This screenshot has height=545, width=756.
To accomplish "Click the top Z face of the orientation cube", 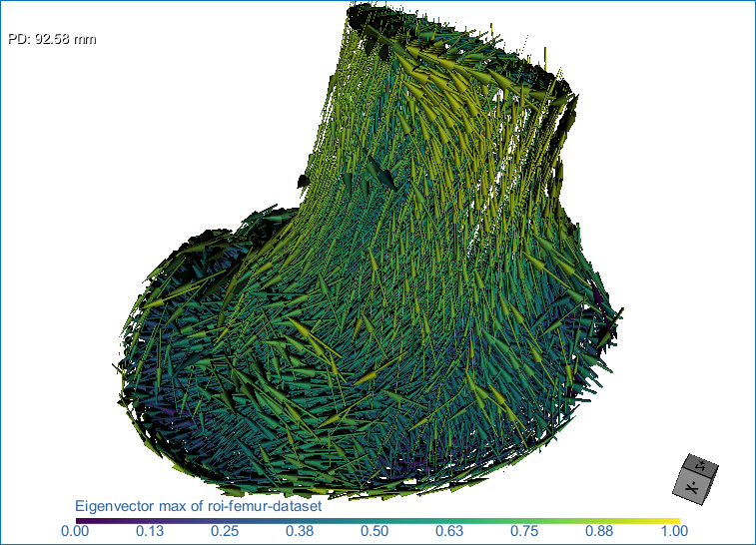I will [702, 464].
